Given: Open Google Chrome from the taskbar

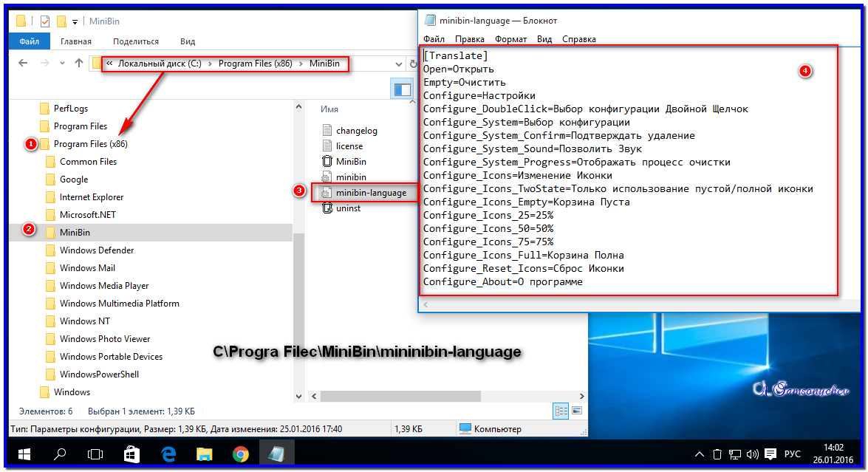Looking at the screenshot, I should [x=240, y=454].
